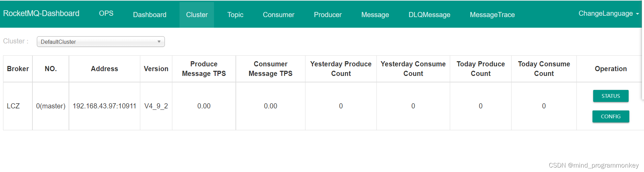The width and height of the screenshot is (644, 172).
Task: Click the Address column header
Action: coord(104,69)
